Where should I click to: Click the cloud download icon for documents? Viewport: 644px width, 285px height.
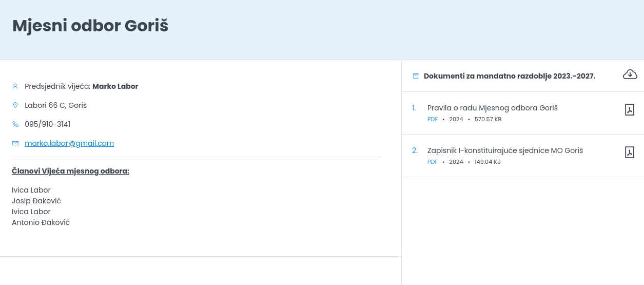(x=630, y=75)
